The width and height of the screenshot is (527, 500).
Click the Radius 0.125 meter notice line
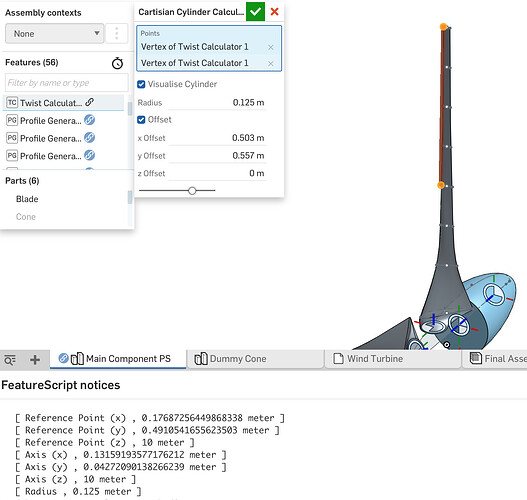[x=78, y=492]
